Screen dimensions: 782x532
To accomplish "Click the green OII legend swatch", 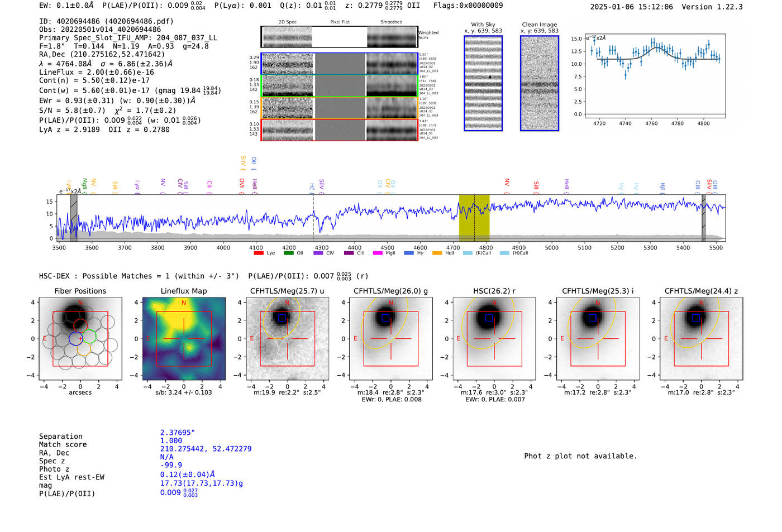I will [x=288, y=253].
